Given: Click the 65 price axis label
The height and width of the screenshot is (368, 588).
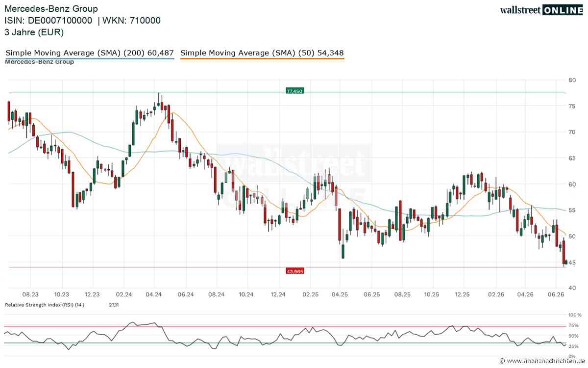Looking at the screenshot, I should [x=572, y=158].
